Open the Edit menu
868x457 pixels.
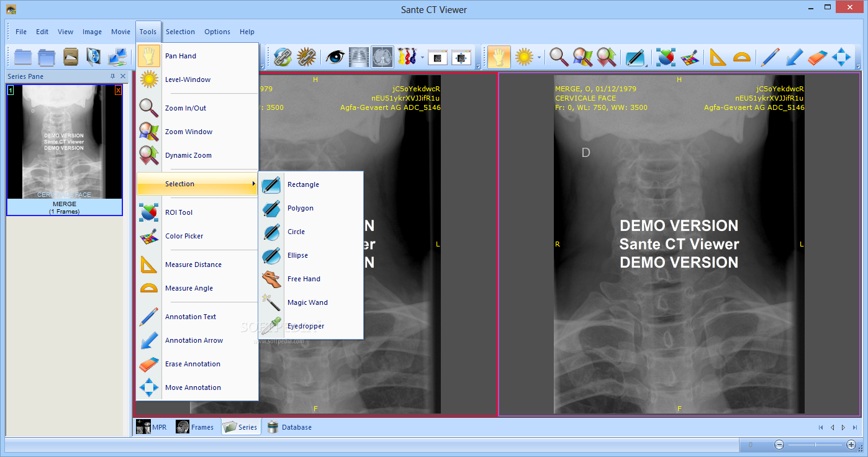(x=42, y=32)
